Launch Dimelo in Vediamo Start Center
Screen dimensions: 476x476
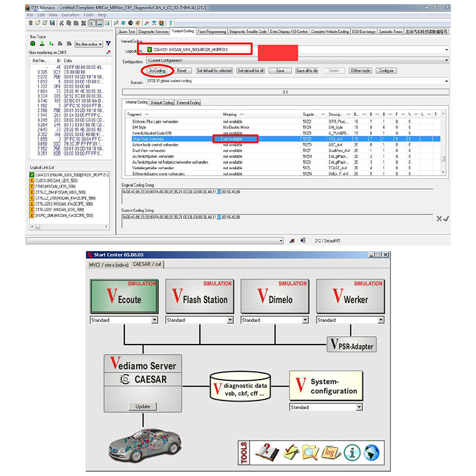[275, 296]
